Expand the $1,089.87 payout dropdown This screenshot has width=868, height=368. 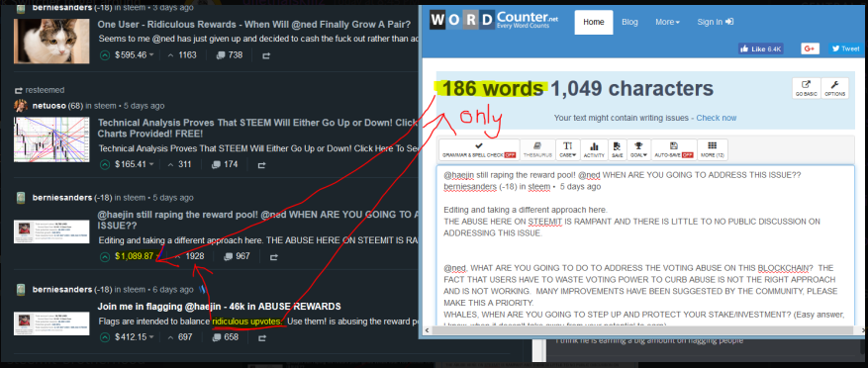(157, 256)
